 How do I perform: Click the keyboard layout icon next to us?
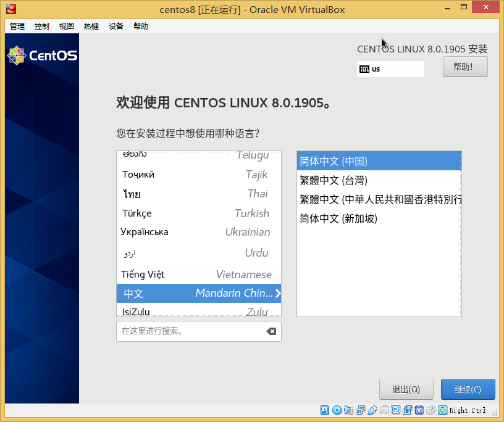pos(364,69)
